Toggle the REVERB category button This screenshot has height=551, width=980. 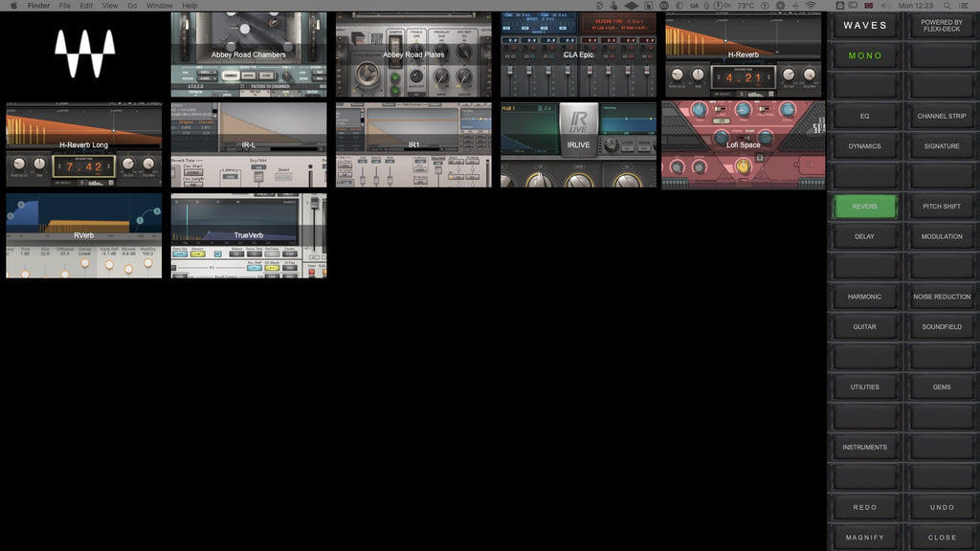click(x=865, y=206)
